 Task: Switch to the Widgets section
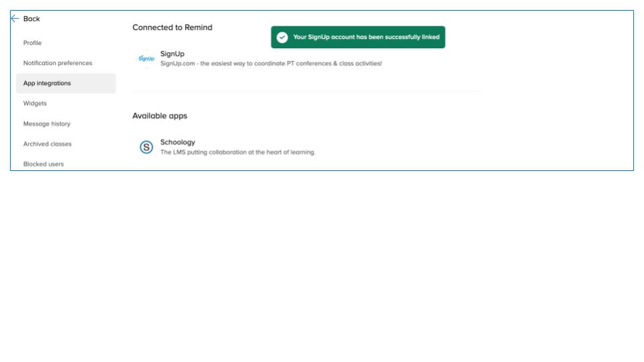pos(35,103)
